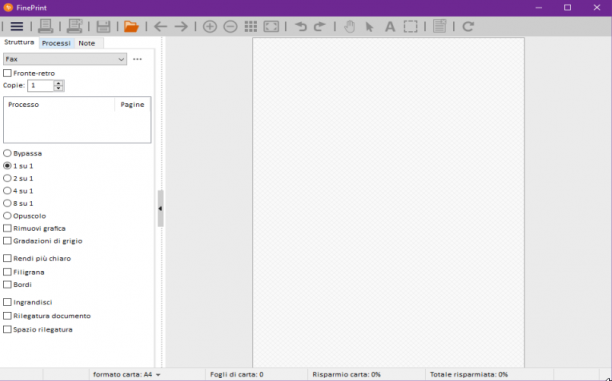Screen dimensions: 612x381
Task: Select the text A tool
Action: 390,27
